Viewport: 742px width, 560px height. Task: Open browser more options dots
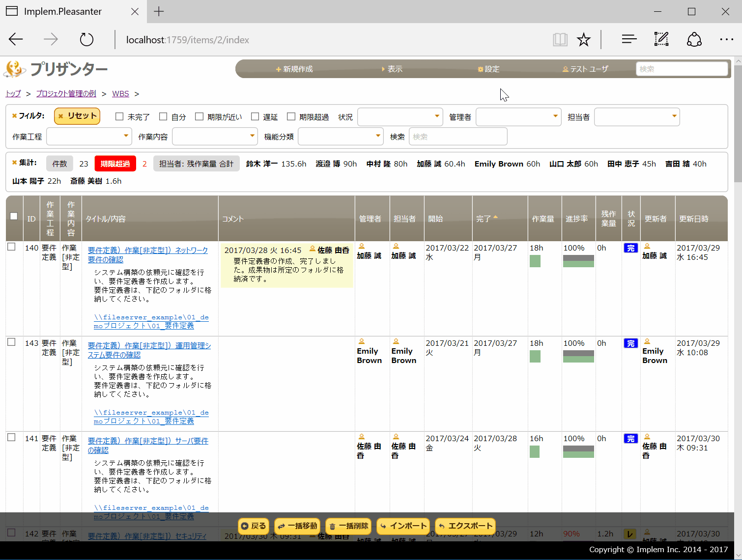coord(726,39)
